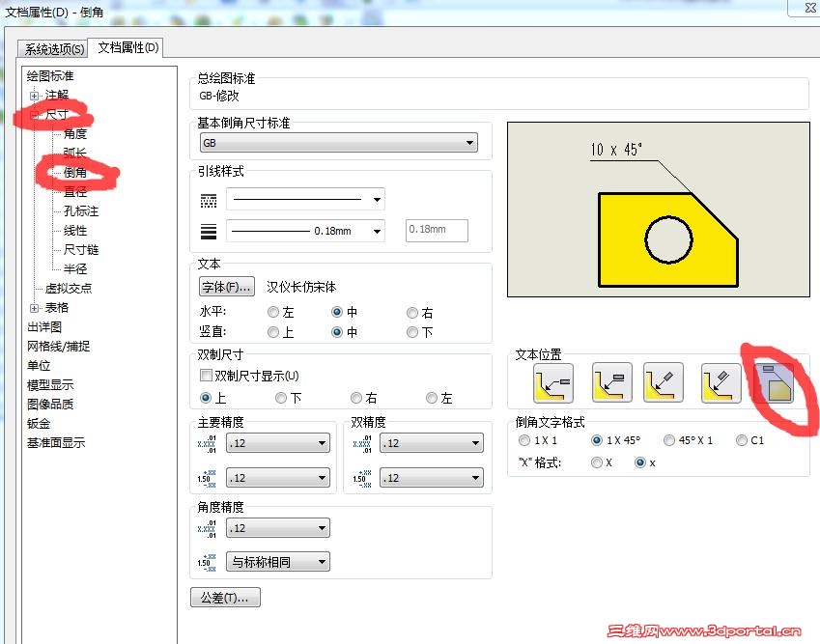
Task: Open 模型显示 settings
Action: 50,385
